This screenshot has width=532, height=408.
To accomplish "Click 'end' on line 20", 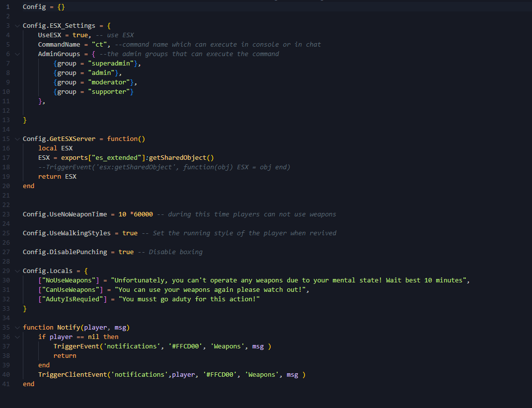I will coord(28,186).
